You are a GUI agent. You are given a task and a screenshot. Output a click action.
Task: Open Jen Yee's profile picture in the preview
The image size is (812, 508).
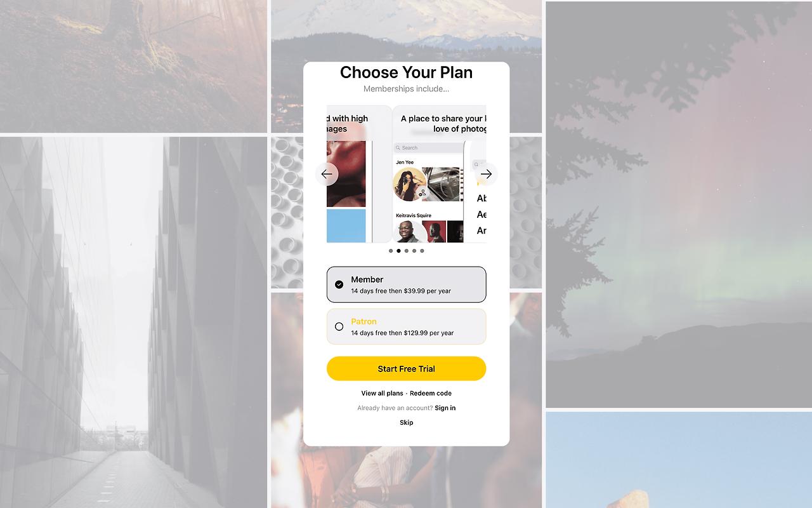point(409,185)
